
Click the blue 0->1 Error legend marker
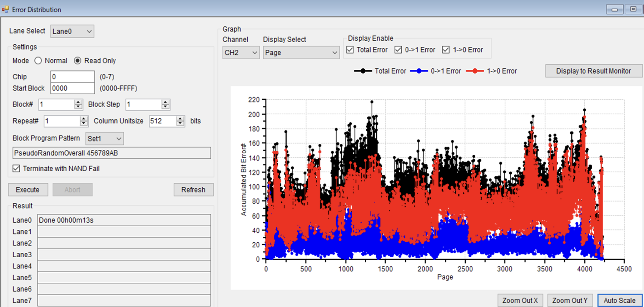click(x=418, y=71)
